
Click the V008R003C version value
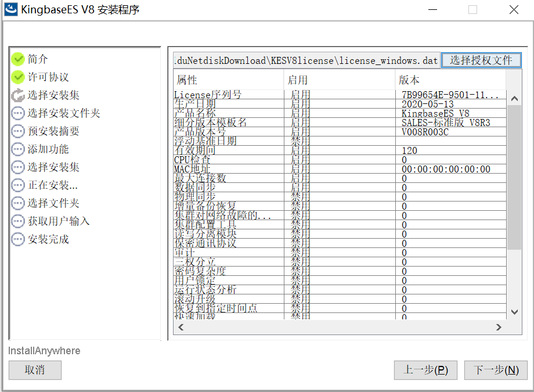425,132
